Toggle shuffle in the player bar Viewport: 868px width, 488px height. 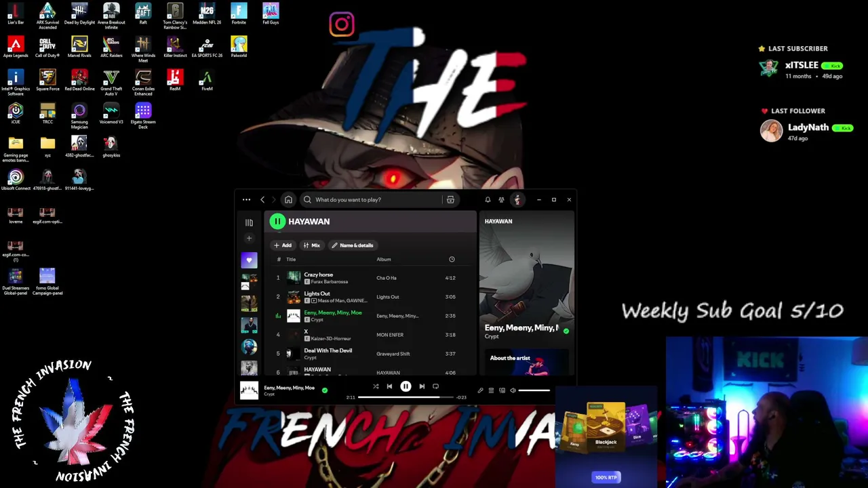click(376, 387)
